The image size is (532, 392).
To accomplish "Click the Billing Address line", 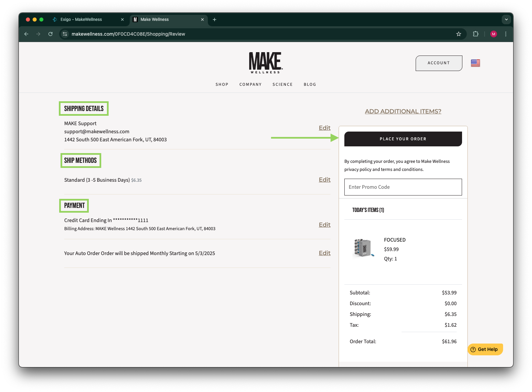I will tap(140, 229).
